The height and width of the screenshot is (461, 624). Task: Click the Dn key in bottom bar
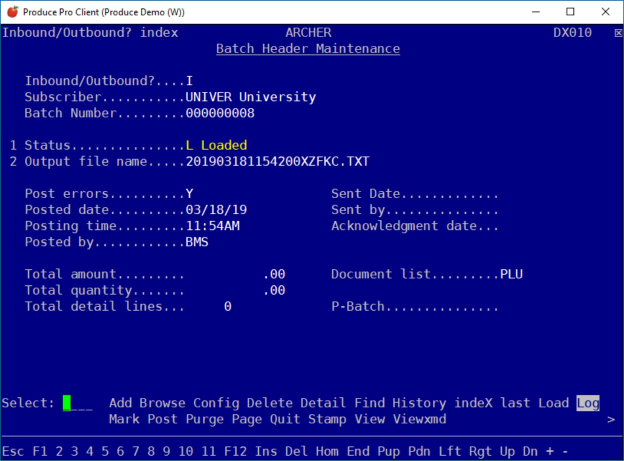(x=530, y=451)
